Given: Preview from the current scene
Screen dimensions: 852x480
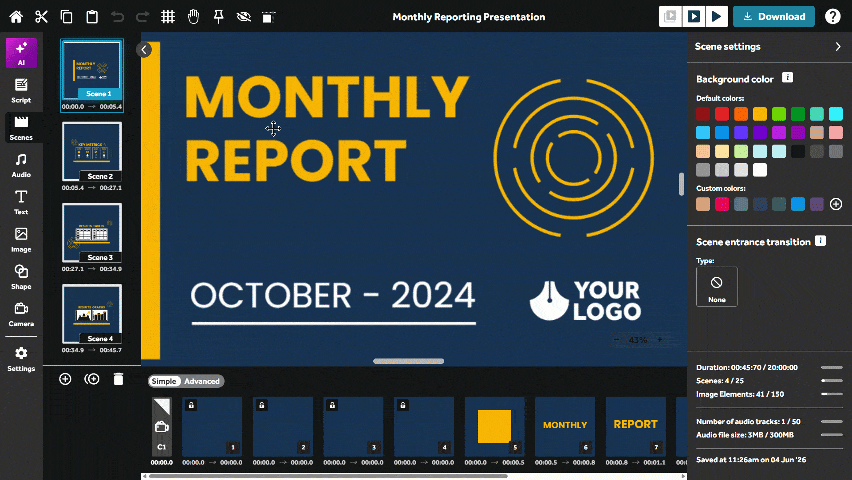Looking at the screenshot, I should 694,16.
